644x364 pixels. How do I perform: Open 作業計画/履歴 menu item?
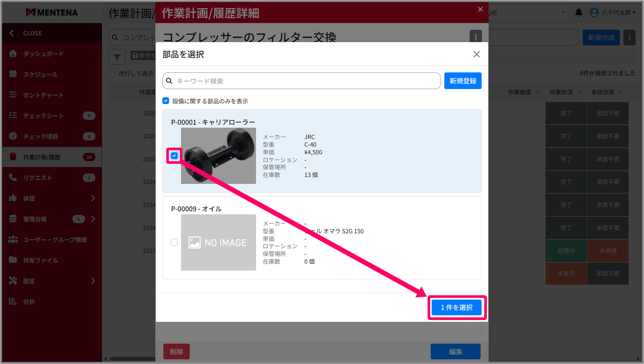[x=42, y=157]
